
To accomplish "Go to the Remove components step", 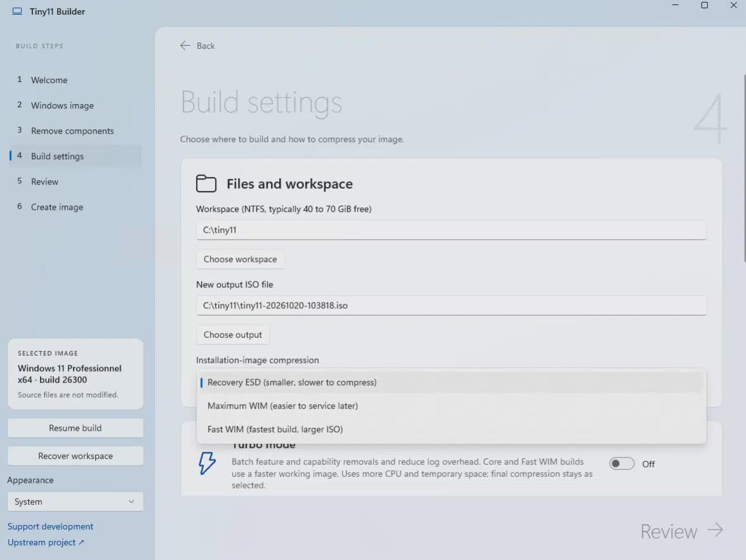I will point(75,131).
